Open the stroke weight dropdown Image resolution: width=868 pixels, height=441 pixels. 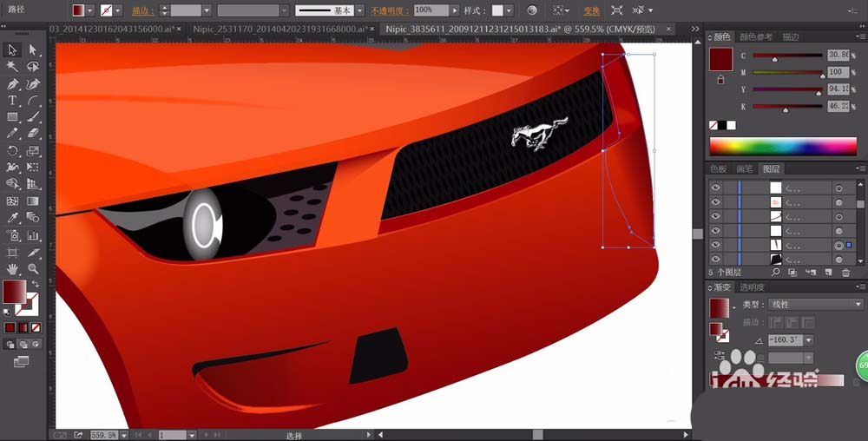(207, 10)
